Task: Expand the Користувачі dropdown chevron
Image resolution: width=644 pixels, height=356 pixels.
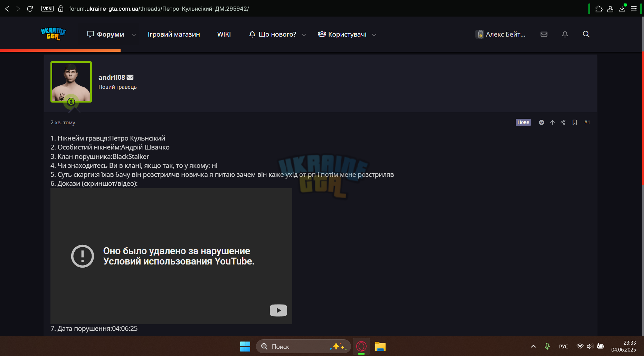Action: [x=374, y=35]
